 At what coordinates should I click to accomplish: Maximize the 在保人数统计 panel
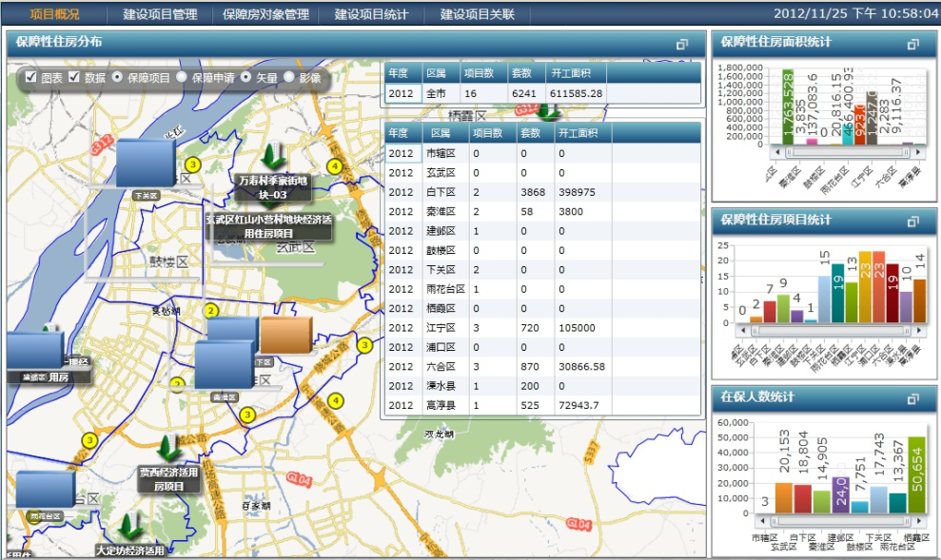coord(912,398)
